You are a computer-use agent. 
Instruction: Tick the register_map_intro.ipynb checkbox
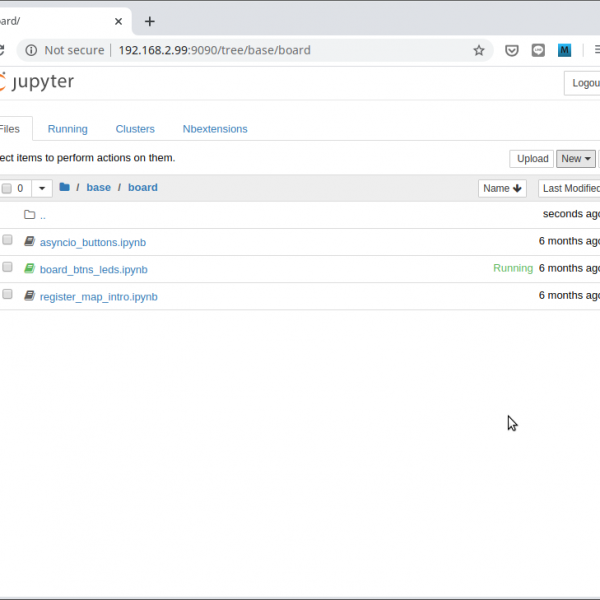point(8,295)
